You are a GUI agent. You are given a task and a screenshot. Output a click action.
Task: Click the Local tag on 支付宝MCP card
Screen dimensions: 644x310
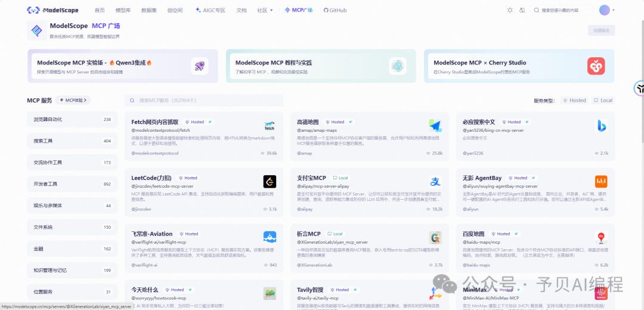340,178
